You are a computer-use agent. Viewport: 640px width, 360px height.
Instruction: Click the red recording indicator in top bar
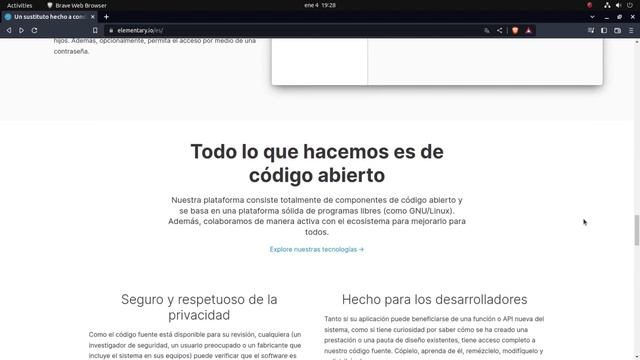pos(589,5)
